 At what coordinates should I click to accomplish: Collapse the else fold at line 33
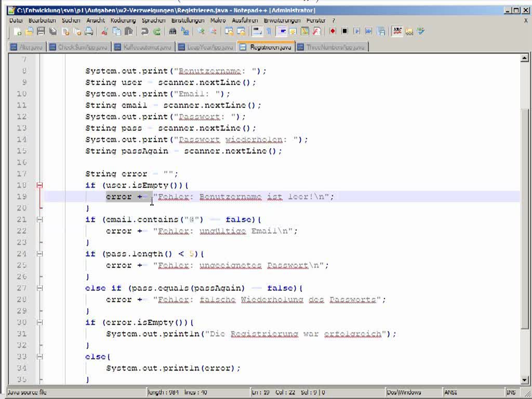(39, 356)
